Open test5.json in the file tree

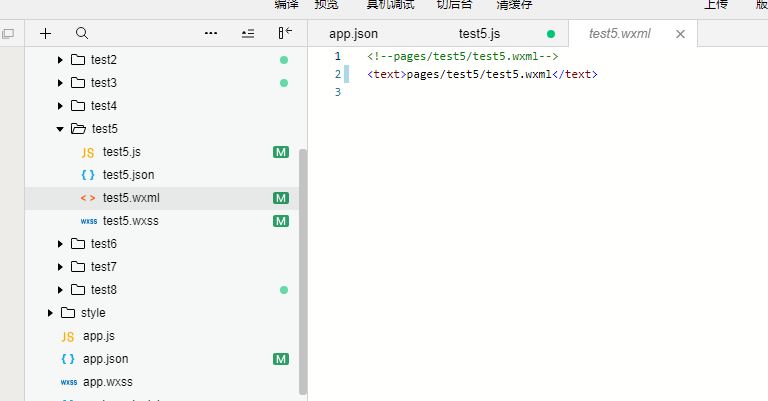(128, 175)
